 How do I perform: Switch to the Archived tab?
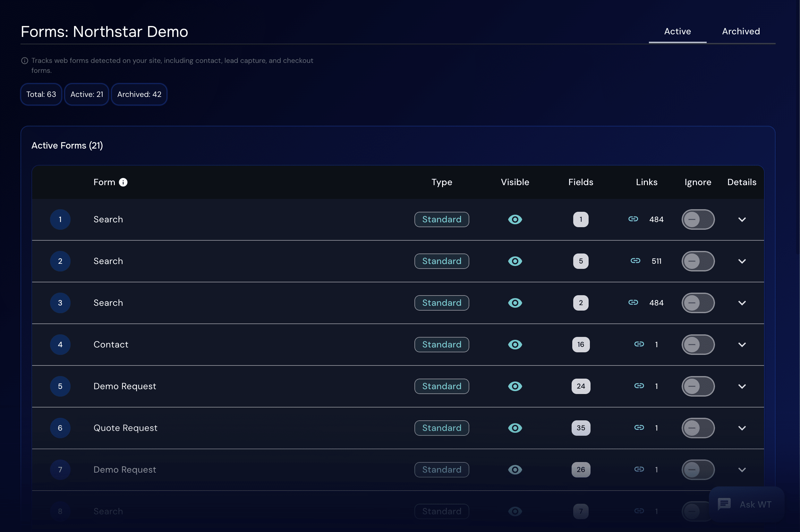[x=741, y=31]
